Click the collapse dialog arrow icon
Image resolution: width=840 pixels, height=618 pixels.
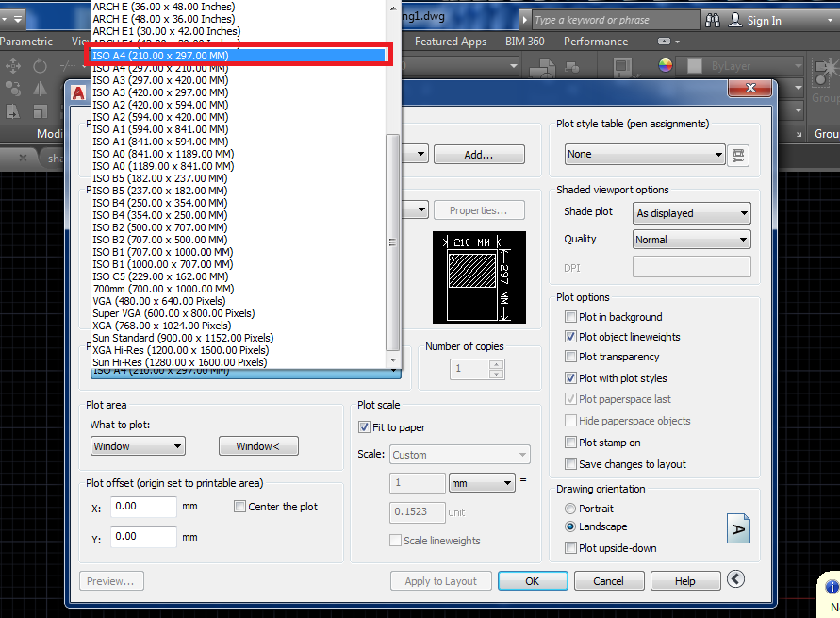[735, 579]
